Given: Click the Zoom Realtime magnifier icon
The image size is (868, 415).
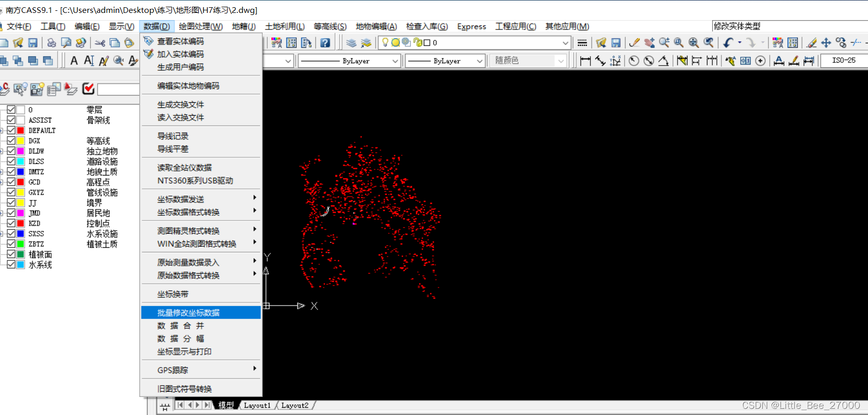Looking at the screenshot, I should 664,43.
